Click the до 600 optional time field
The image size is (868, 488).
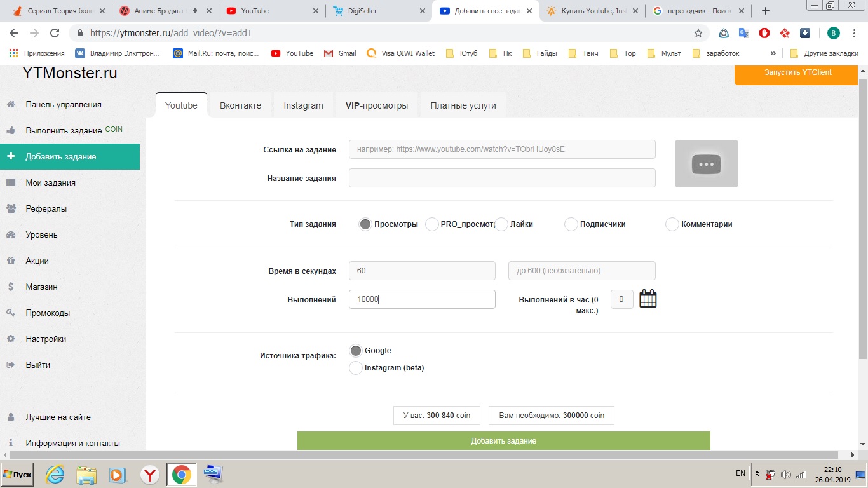coord(582,271)
